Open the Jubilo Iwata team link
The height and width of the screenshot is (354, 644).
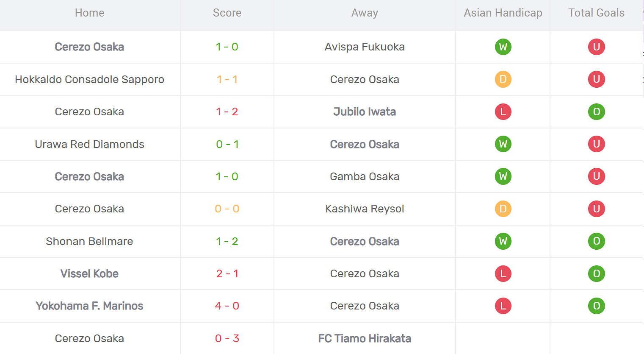point(365,111)
